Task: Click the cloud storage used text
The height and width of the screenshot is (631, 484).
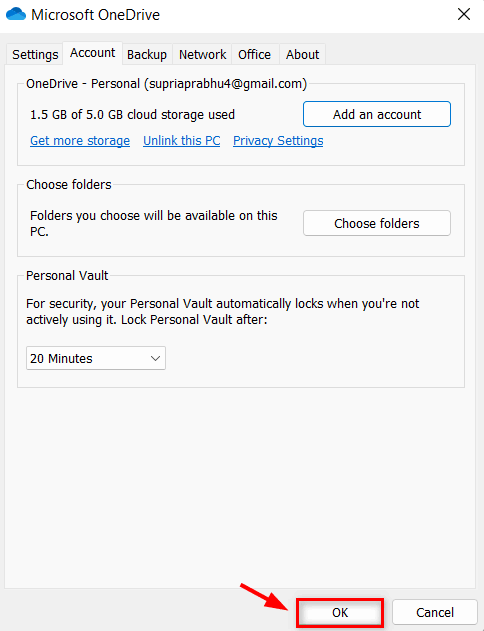Action: tap(132, 115)
